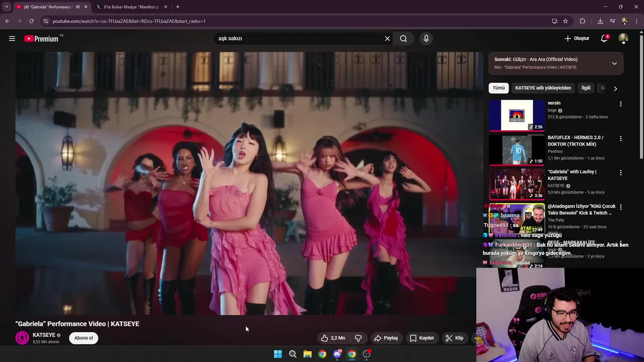Save the video with "Kaydet"

click(x=422, y=338)
